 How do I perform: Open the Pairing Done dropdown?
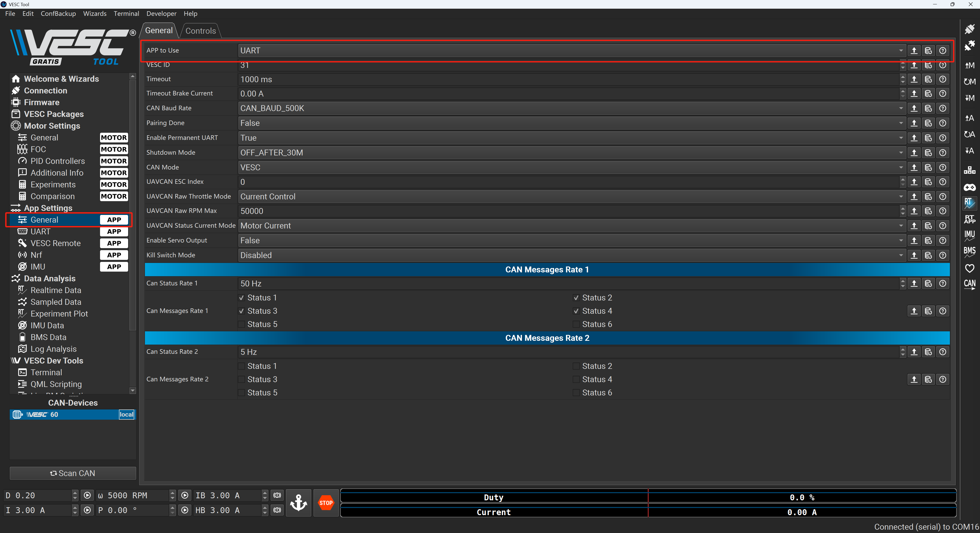pyautogui.click(x=572, y=123)
